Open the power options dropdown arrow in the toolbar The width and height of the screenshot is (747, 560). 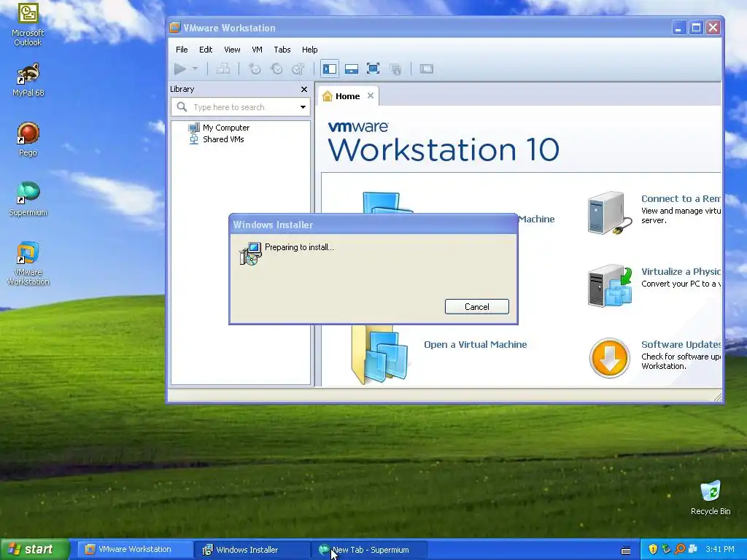(195, 69)
